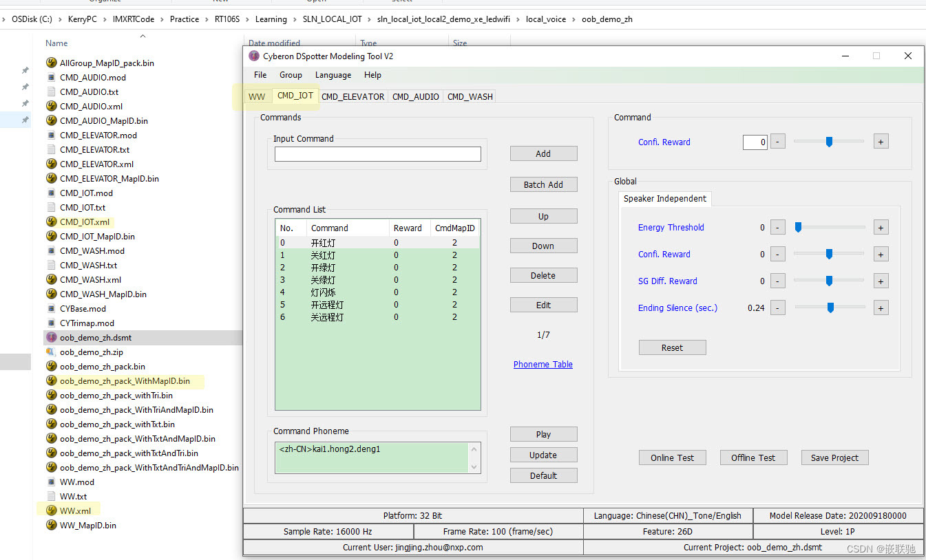Screen dimensions: 926x560
Task: Click the CMD_AUDIO.txt file icon
Action: (51, 91)
